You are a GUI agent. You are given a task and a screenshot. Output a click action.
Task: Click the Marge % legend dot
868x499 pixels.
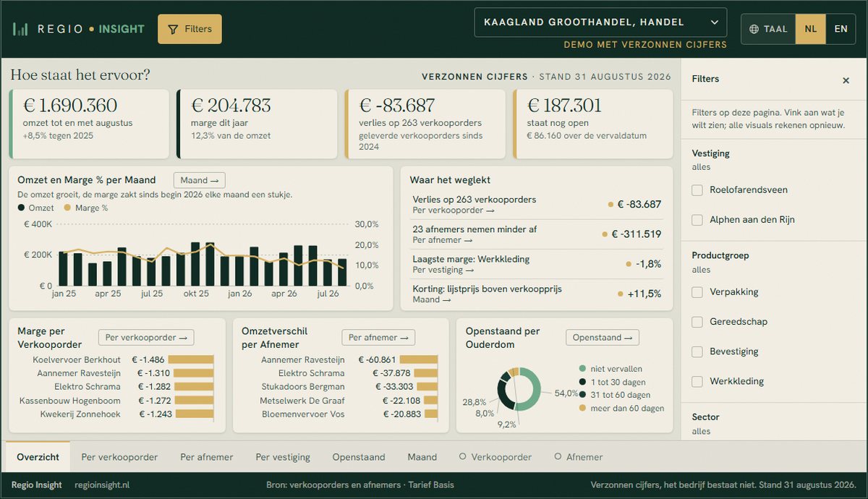click(x=68, y=208)
